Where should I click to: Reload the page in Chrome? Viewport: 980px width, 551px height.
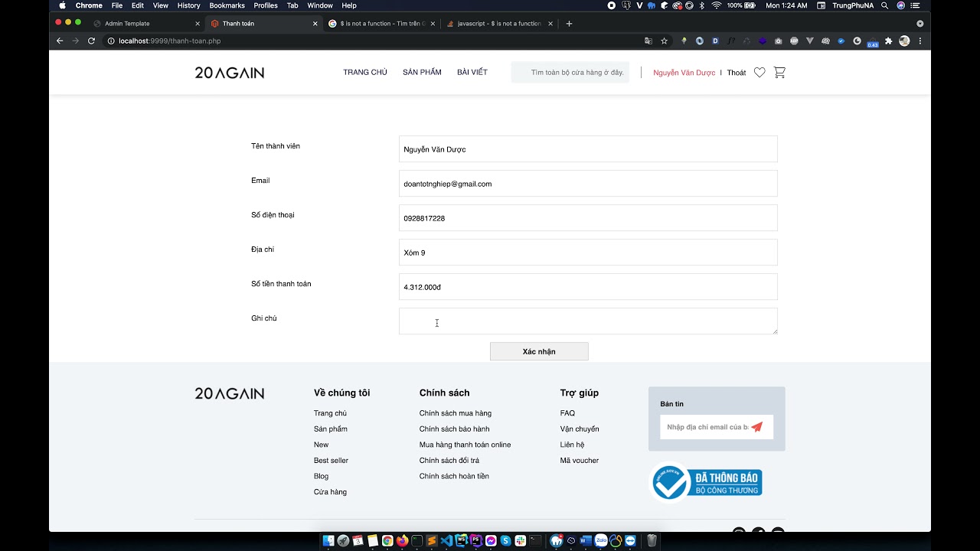(x=91, y=41)
